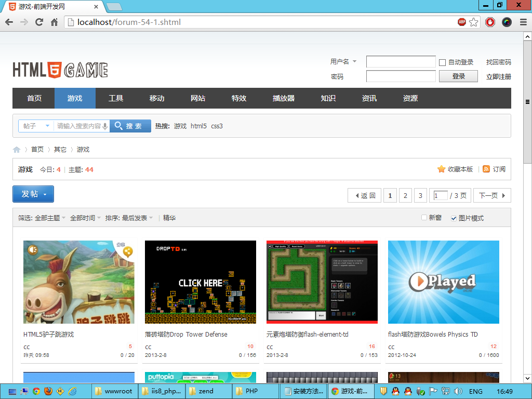Open the css3 hot search link
Screen dimensions: 532x399
pyautogui.click(x=217, y=126)
